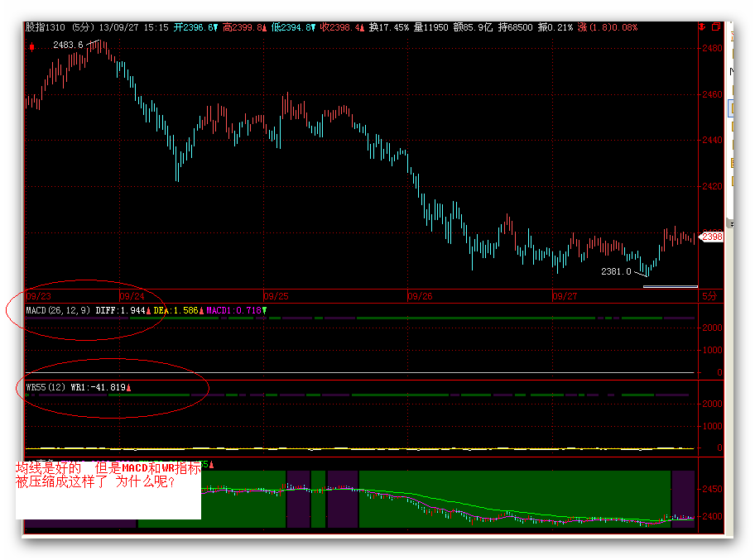Viewport: 755px width, 560px height.
Task: Click the amplitude value 振0.21%
Action: [x=555, y=27]
